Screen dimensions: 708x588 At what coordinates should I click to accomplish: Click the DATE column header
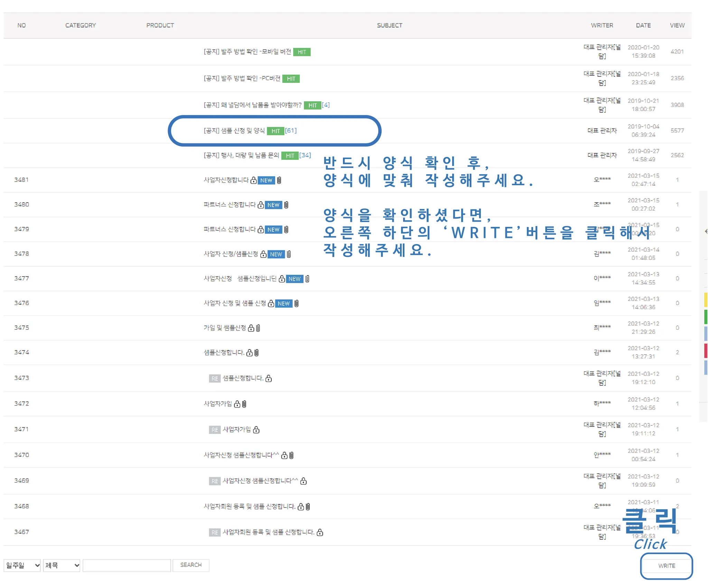click(x=643, y=25)
